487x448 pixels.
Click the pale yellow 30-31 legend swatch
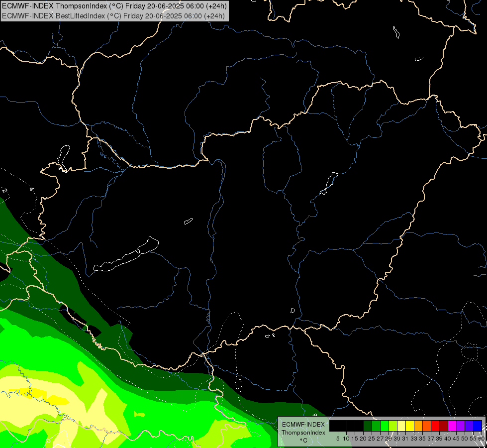[401, 426]
